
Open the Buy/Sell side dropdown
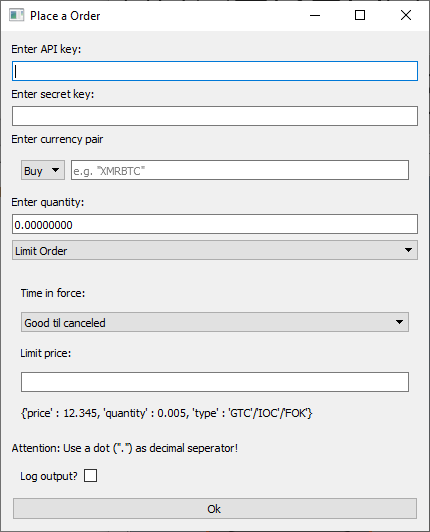click(43, 170)
